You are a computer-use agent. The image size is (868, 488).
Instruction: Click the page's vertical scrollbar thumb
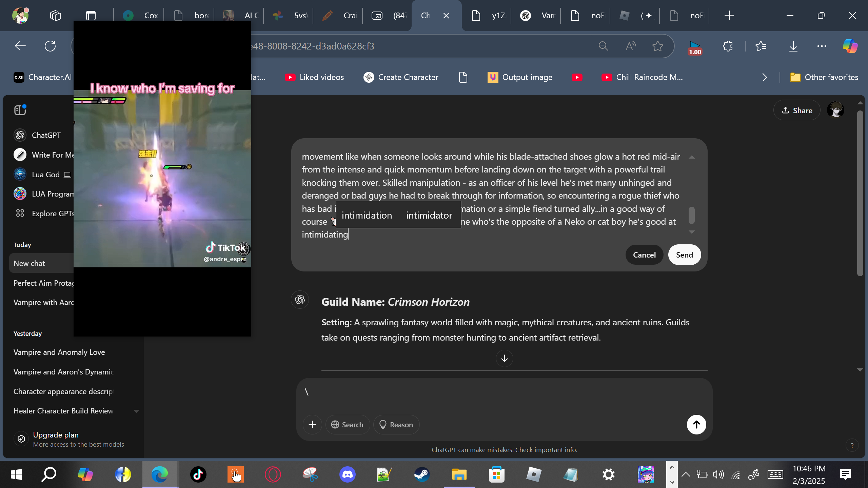(860, 193)
